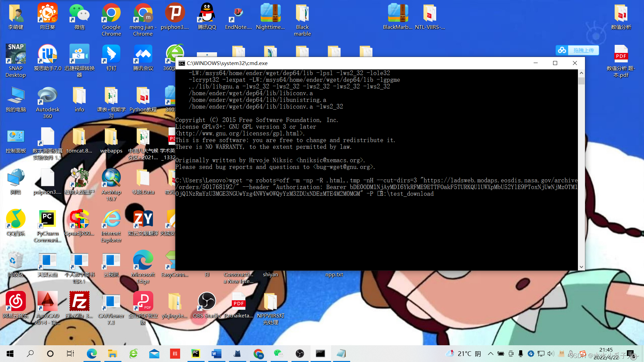Image resolution: width=644 pixels, height=362 pixels.
Task: Open the Microsoft Edge desktop shortcut
Action: tap(143, 261)
